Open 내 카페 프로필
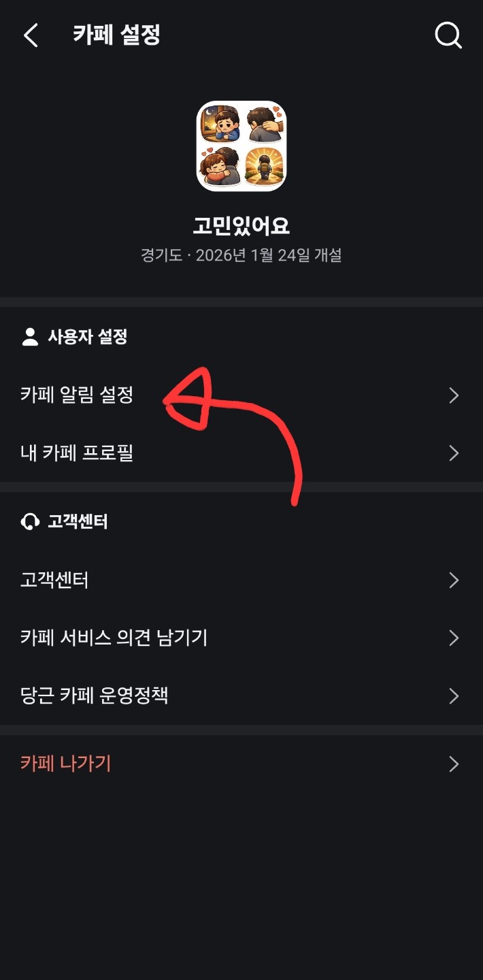The image size is (483, 980). pyautogui.click(x=241, y=453)
